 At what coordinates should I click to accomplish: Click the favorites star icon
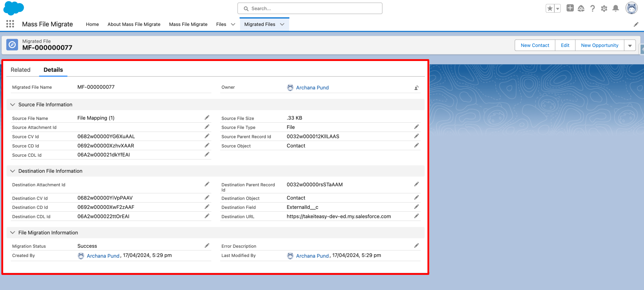tap(550, 9)
